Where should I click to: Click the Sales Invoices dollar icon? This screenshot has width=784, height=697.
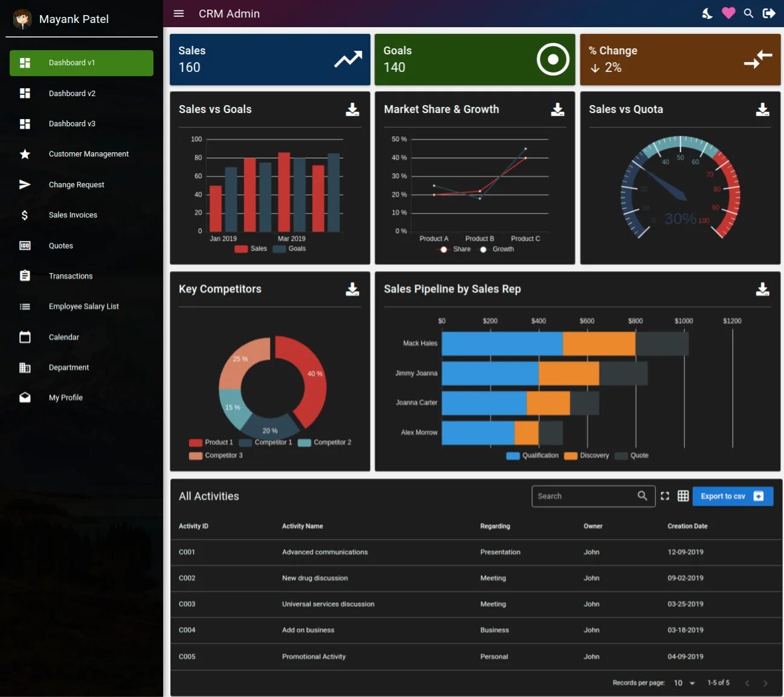pyautogui.click(x=25, y=215)
